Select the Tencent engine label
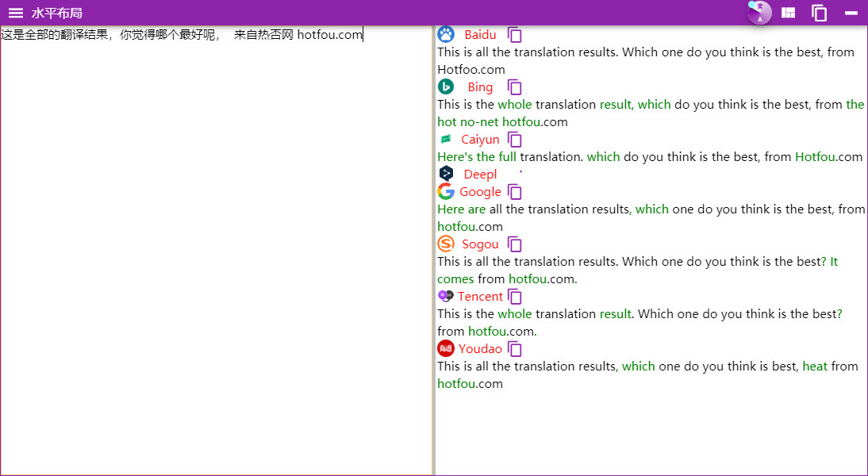This screenshot has height=476, width=868. [480, 297]
